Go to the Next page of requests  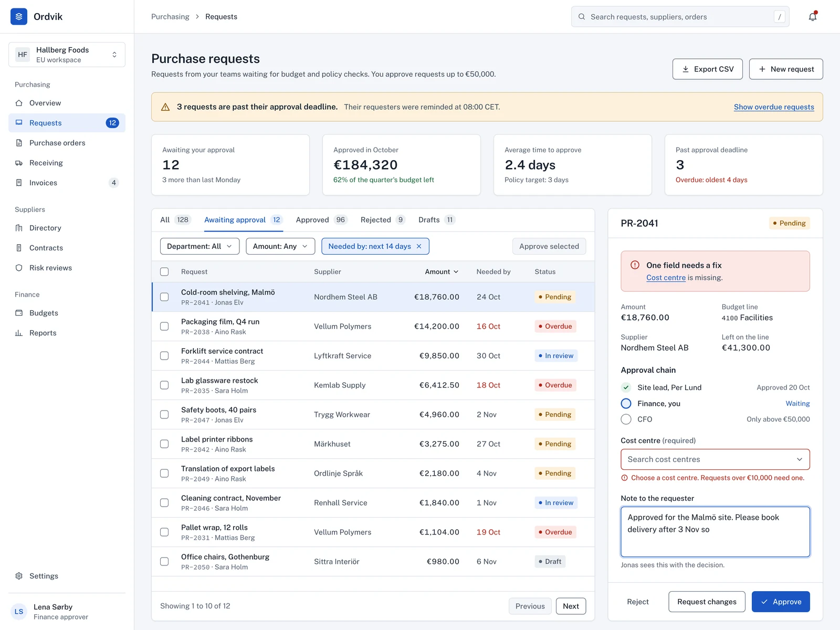click(571, 606)
